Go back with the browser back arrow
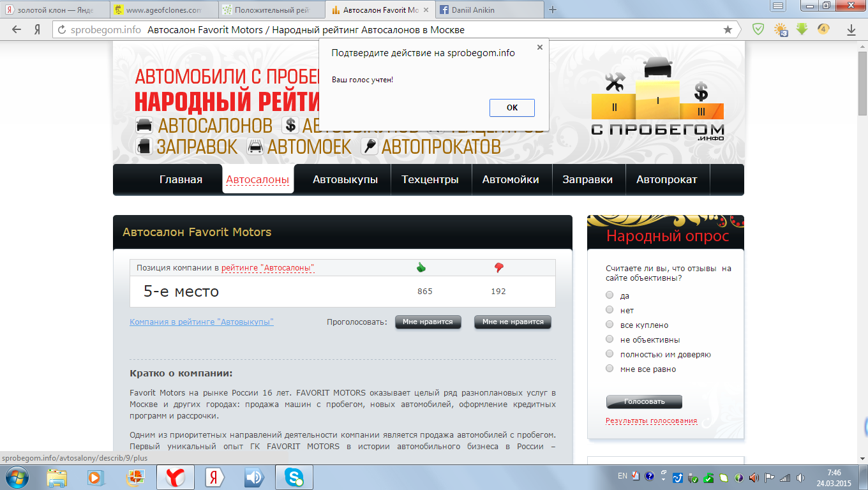 [17, 29]
